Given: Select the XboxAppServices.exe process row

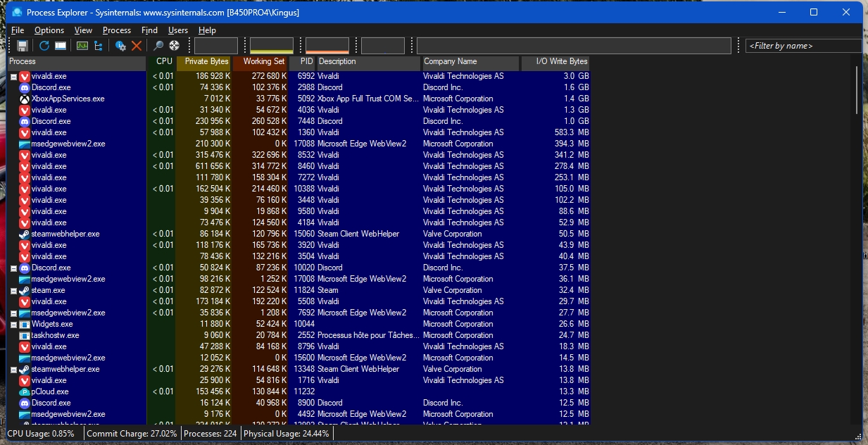Looking at the screenshot, I should 68,99.
